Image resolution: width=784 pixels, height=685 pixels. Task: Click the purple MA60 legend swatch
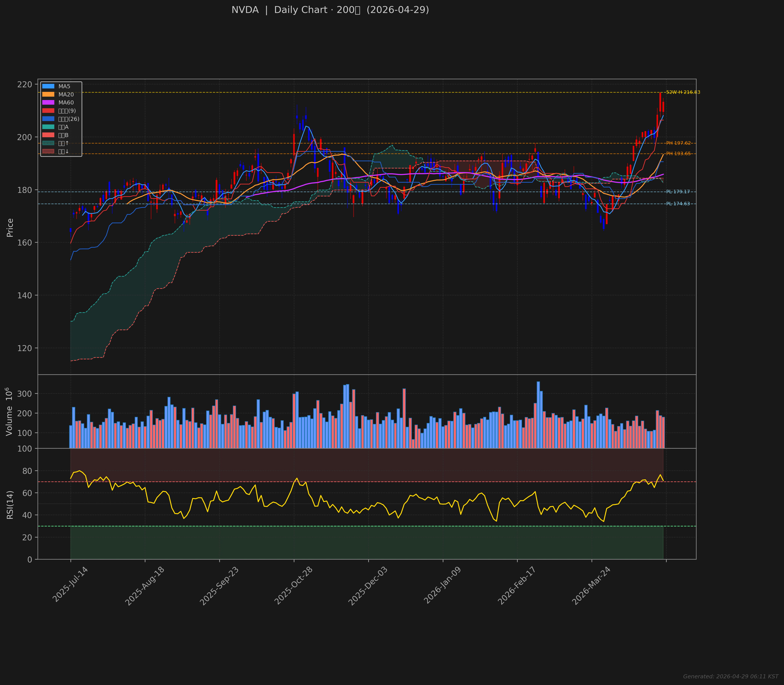(48, 102)
